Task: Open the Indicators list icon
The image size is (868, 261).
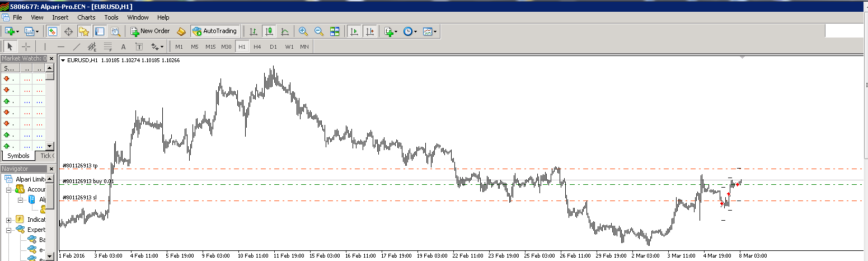Action: pos(389,31)
